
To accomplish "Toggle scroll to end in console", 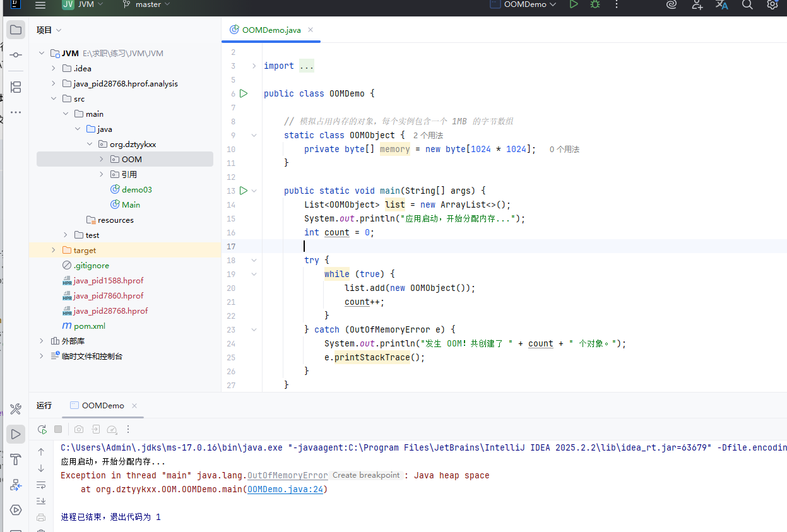I will pyautogui.click(x=41, y=501).
